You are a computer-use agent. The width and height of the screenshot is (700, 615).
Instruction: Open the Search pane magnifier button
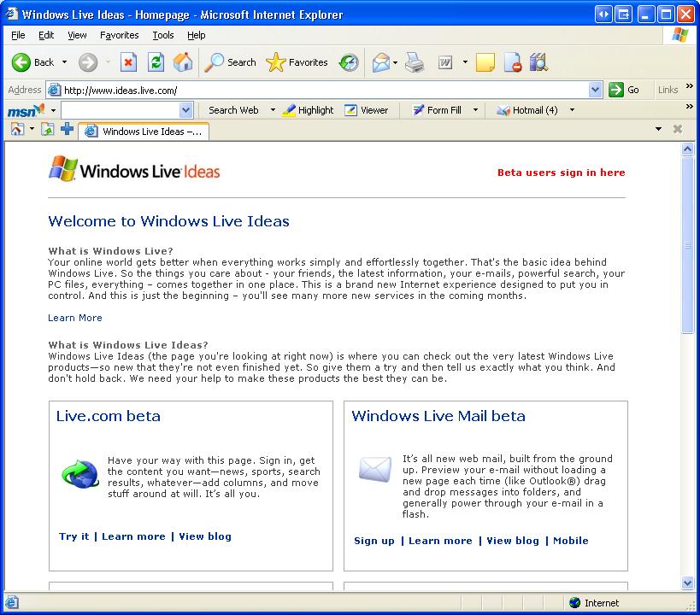pos(231,62)
